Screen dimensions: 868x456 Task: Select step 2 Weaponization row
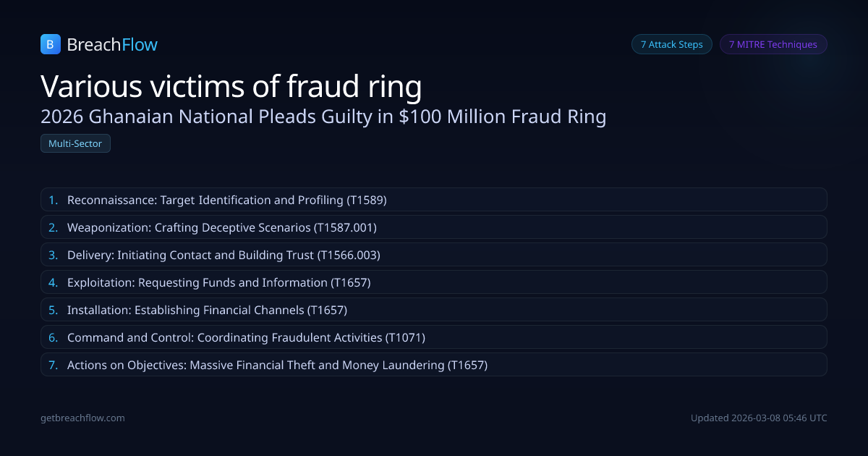tap(434, 227)
